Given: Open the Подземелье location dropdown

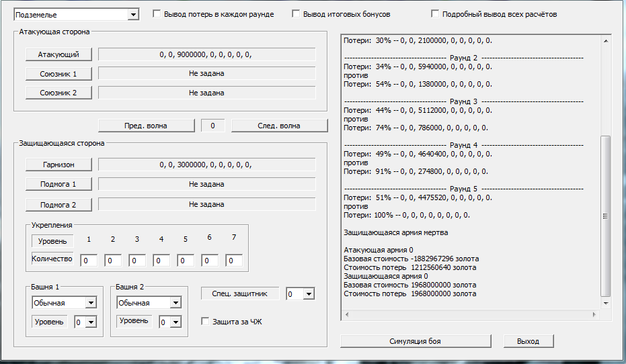Looking at the screenshot, I should [x=76, y=14].
